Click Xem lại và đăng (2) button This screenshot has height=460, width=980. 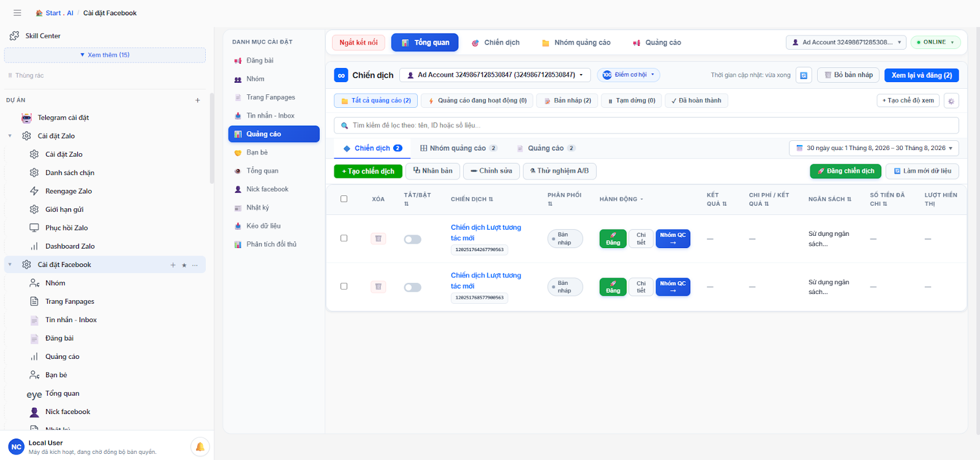tap(922, 75)
